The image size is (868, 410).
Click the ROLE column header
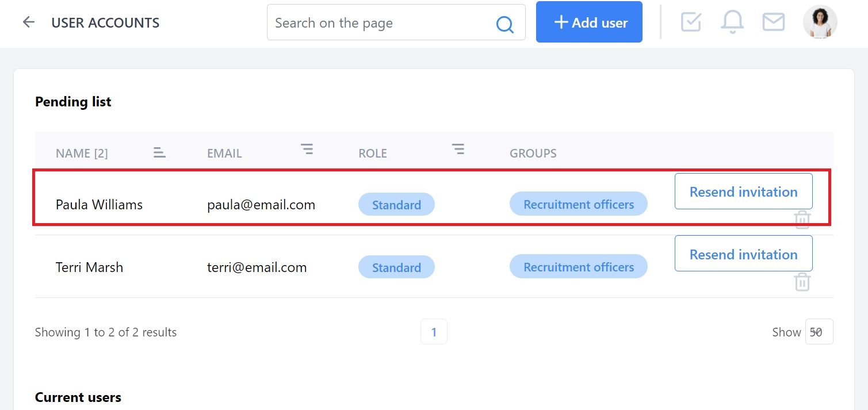[373, 153]
